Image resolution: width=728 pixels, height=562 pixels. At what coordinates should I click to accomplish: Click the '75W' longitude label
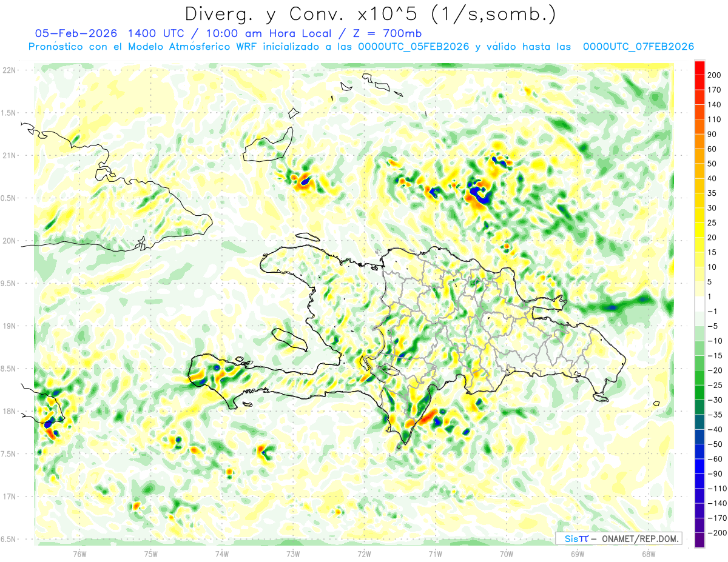pos(150,553)
